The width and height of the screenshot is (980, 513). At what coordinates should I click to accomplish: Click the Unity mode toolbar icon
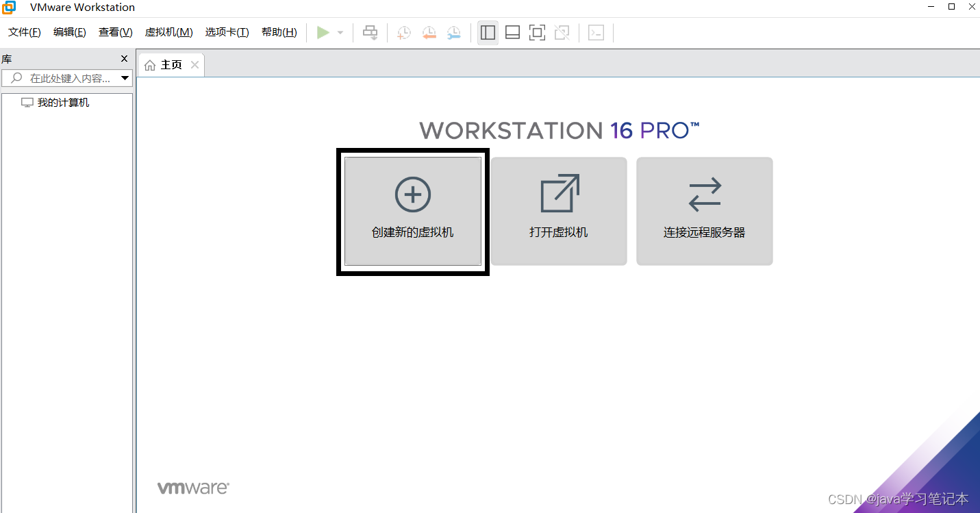(562, 32)
